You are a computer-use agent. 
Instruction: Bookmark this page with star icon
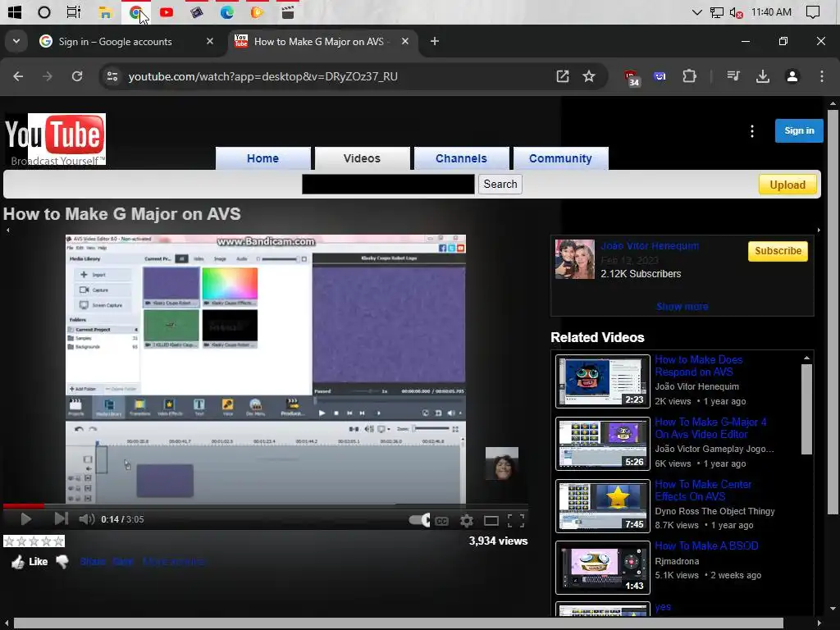[x=589, y=76]
